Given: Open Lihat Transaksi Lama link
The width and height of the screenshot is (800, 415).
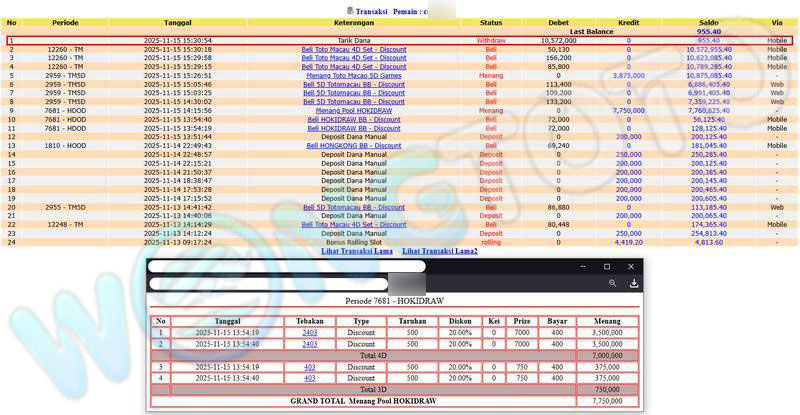Looking at the screenshot, I should point(356,251).
